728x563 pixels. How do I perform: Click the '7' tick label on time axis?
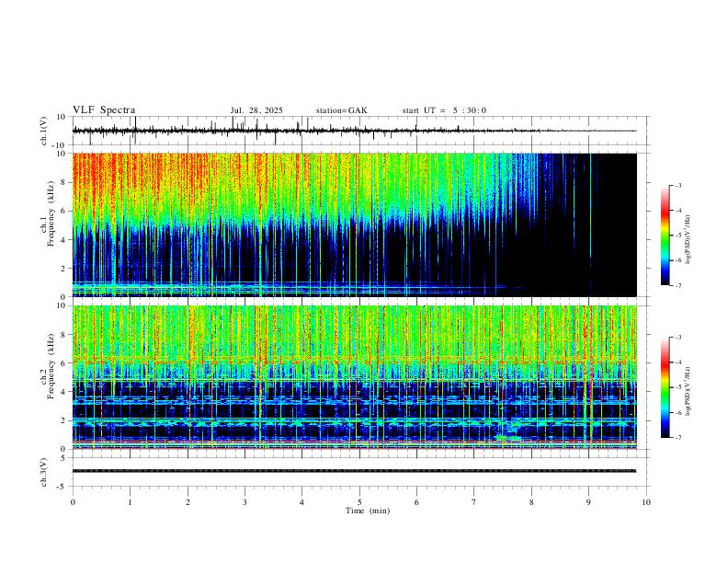[x=474, y=502]
